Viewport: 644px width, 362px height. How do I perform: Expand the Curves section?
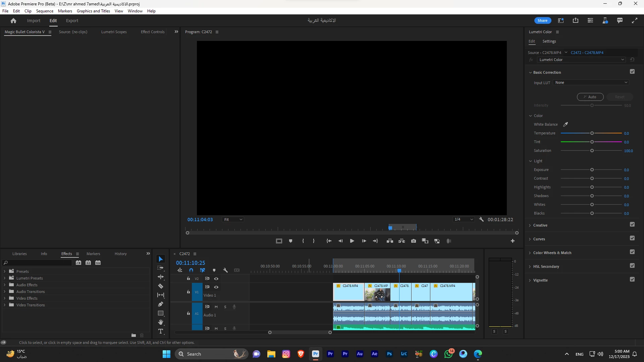click(539, 239)
